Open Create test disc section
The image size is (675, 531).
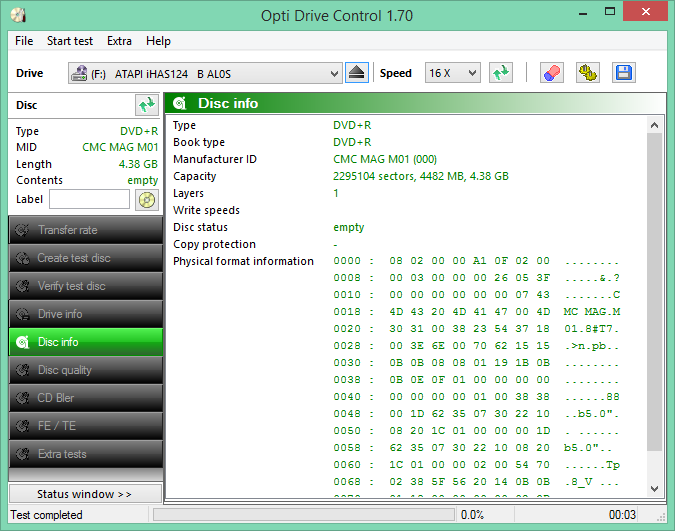[x=86, y=258]
